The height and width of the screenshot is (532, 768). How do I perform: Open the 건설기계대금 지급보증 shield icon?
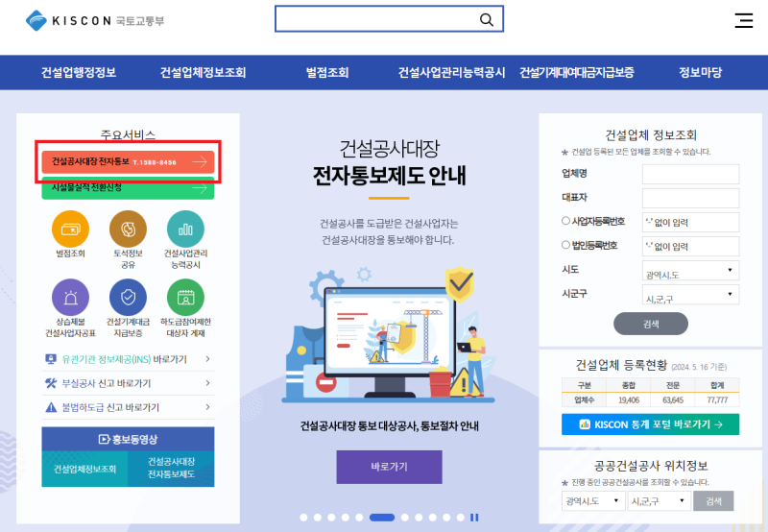128,298
